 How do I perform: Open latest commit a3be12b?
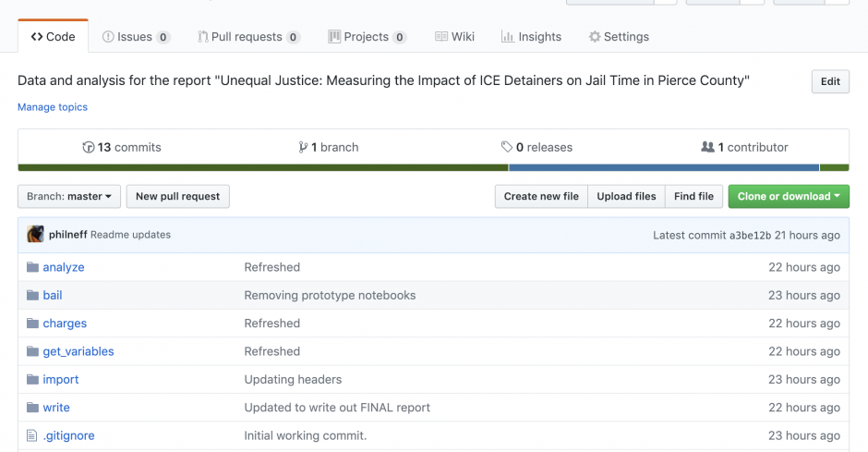[750, 235]
